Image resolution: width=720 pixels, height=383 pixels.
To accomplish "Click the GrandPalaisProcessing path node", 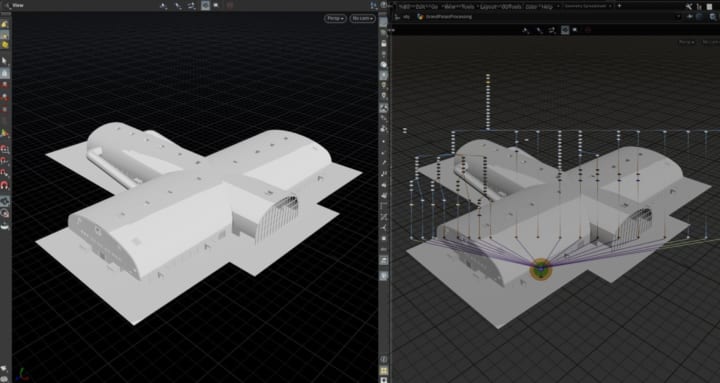I will [444, 17].
